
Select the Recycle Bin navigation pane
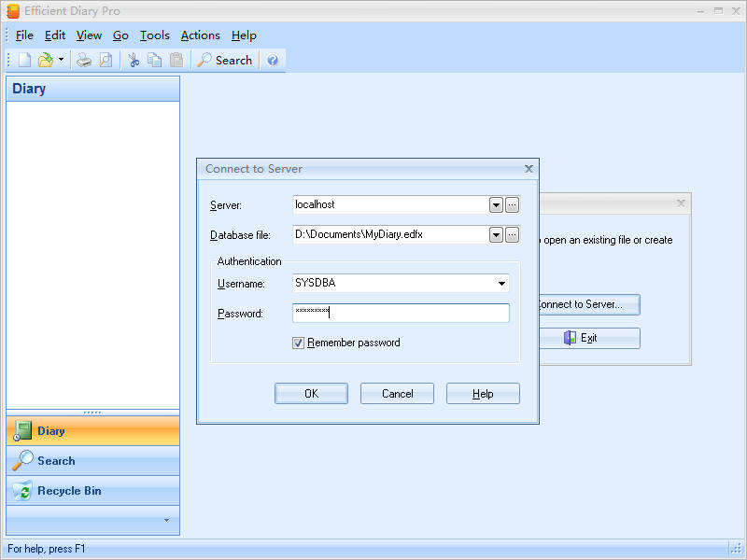pos(92,491)
